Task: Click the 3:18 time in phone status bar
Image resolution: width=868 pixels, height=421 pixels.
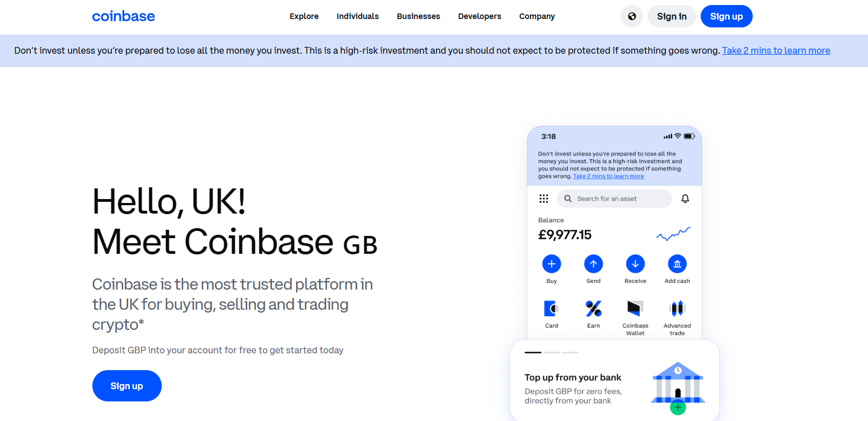Action: (x=548, y=136)
